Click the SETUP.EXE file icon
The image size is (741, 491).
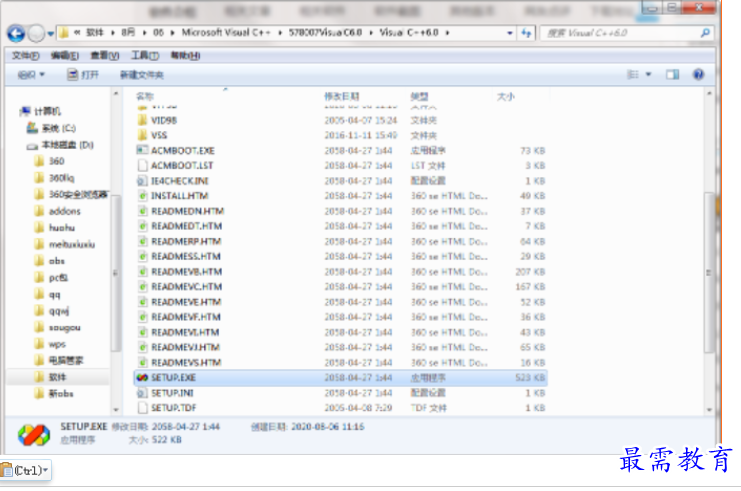pyautogui.click(x=142, y=378)
